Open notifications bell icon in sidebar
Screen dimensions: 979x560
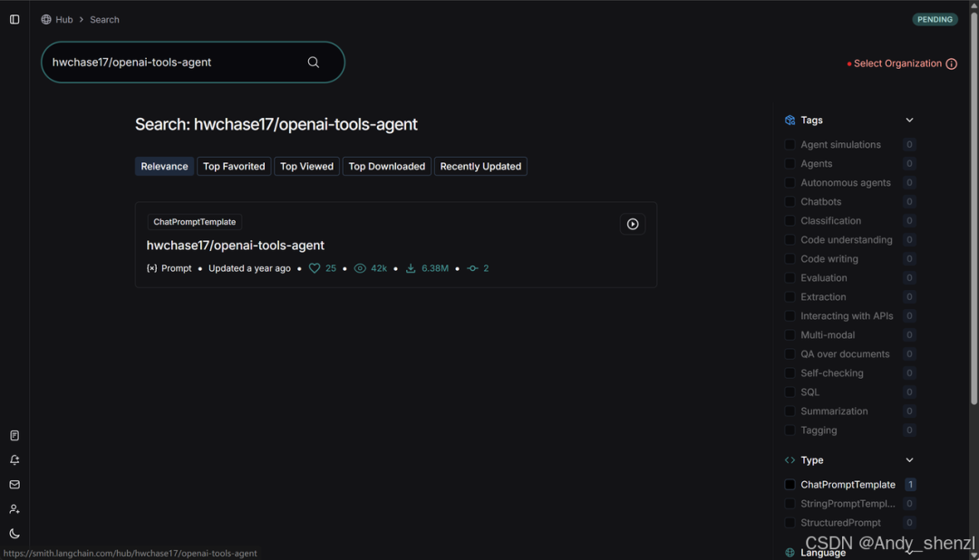point(15,459)
